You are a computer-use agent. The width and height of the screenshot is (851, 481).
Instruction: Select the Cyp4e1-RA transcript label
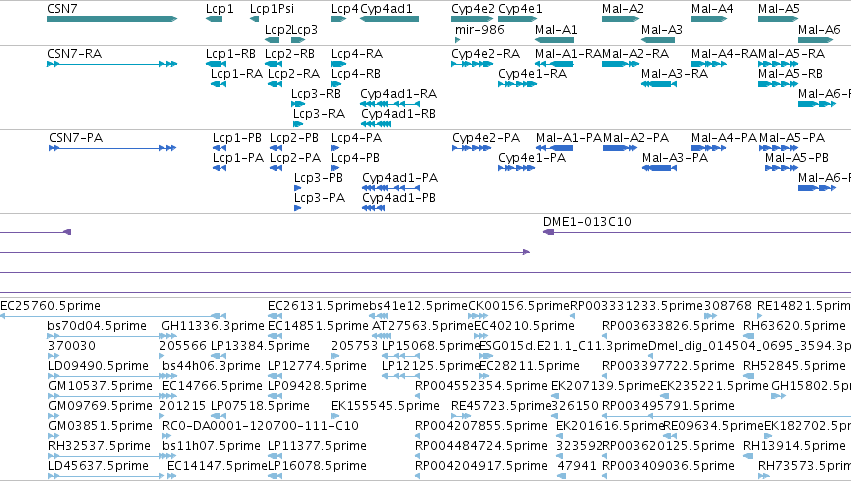pos(532,74)
